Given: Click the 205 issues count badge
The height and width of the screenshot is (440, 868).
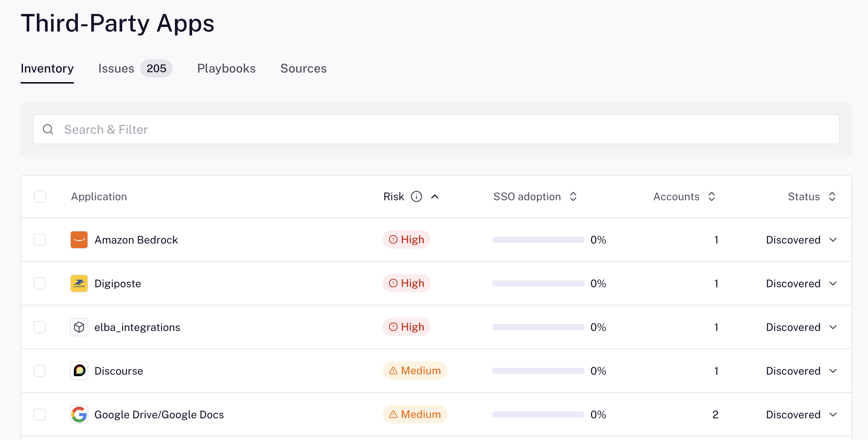Looking at the screenshot, I should tap(156, 68).
